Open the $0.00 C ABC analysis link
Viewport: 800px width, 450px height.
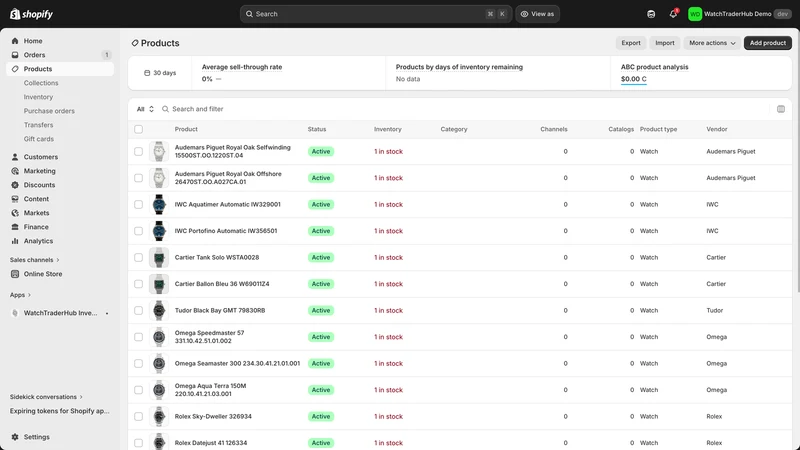tap(634, 79)
